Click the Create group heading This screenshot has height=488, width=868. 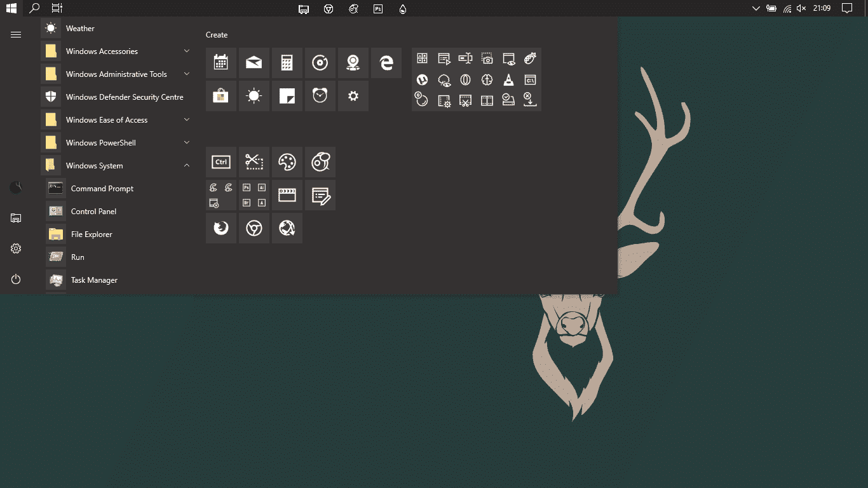click(x=217, y=35)
